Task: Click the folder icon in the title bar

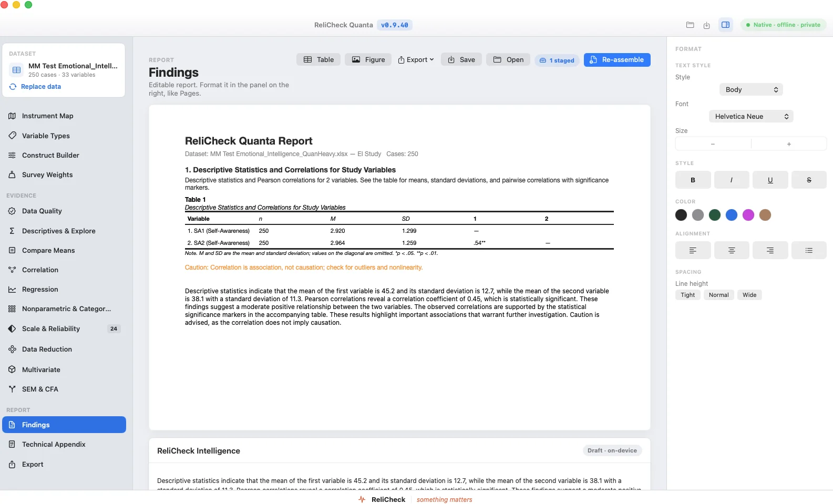Action: click(690, 25)
